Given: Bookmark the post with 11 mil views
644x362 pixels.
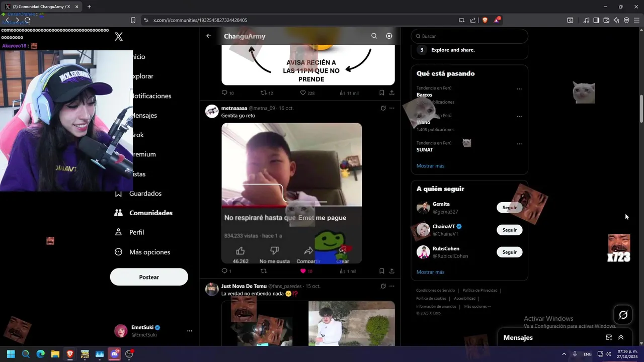Looking at the screenshot, I should tap(382, 93).
